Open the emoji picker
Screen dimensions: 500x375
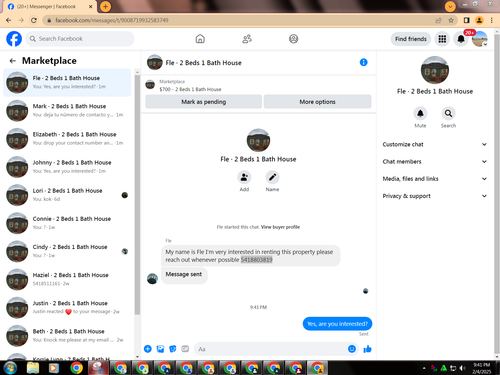click(x=352, y=349)
